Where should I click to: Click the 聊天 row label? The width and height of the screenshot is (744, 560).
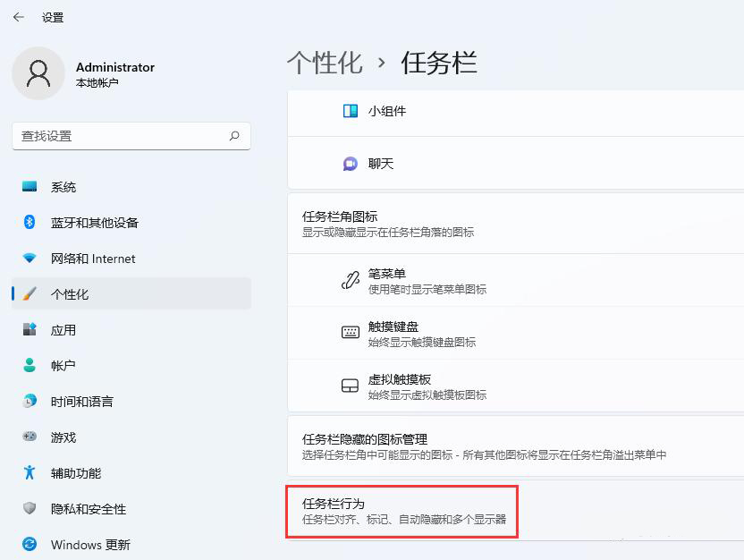coord(381,164)
